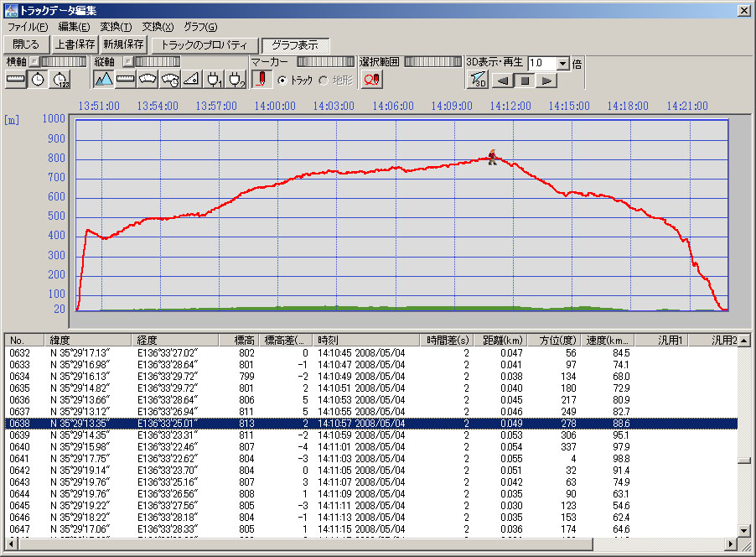
Task: Click the plug 2 vertical axis icon
Action: click(x=236, y=80)
